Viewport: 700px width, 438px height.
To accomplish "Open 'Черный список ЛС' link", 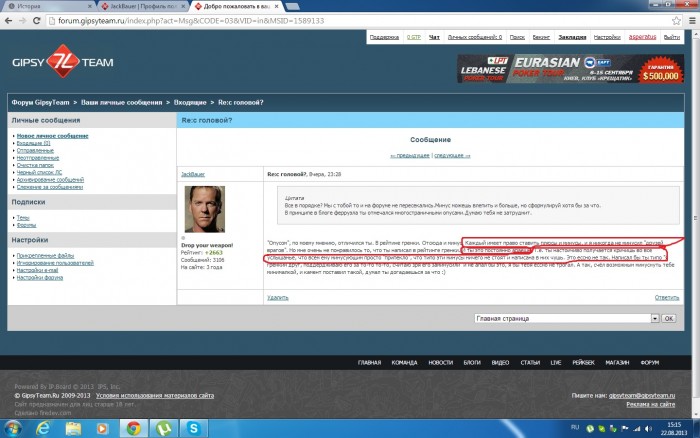I will pos(39,172).
